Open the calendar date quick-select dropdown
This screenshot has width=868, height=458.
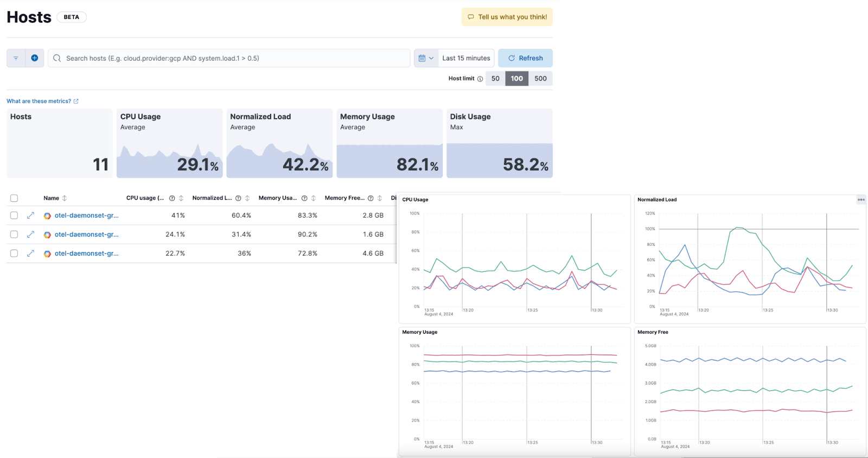coord(426,58)
